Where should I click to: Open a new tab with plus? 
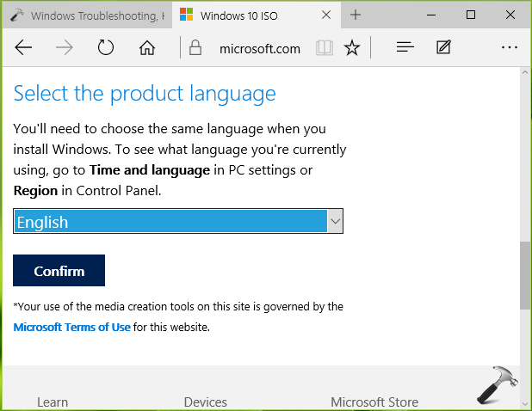click(356, 15)
